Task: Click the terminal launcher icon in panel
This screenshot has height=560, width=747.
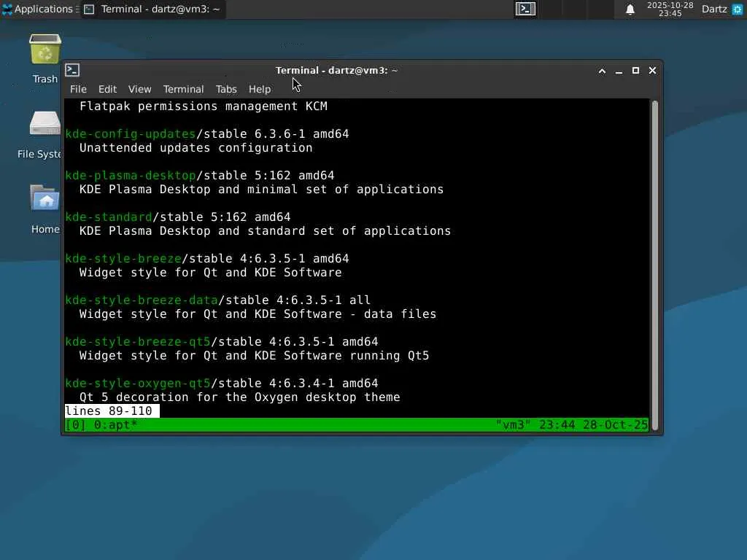Action: pyautogui.click(x=525, y=9)
